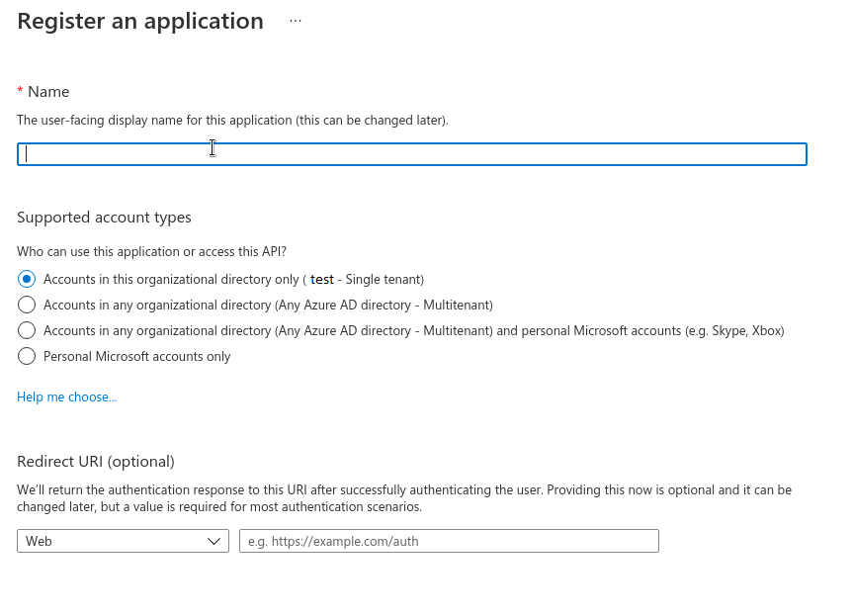
Task: Enable "Personal Microsoft accounts only"
Action: point(27,356)
